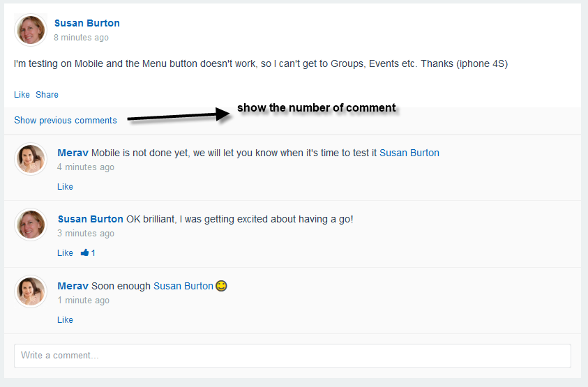Open the Susan Burton post author name
The width and height of the screenshot is (588, 387).
click(x=87, y=23)
